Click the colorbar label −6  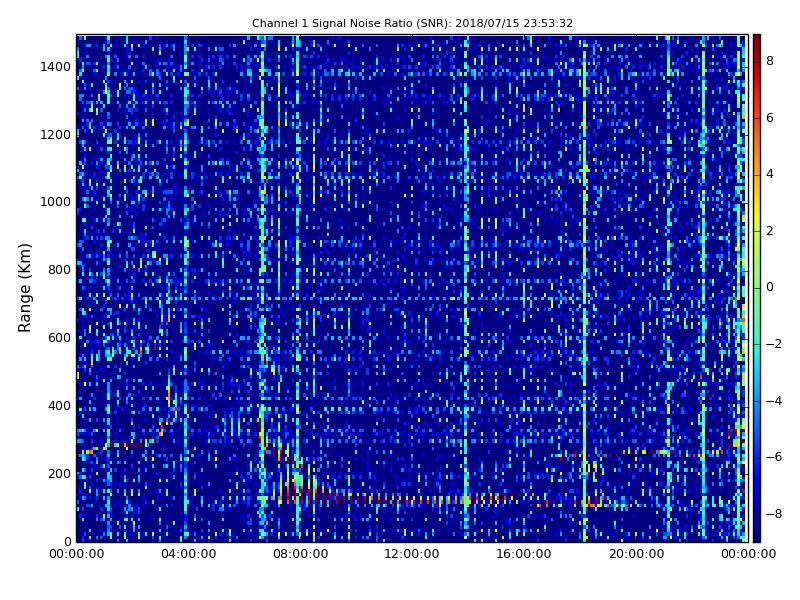click(774, 457)
